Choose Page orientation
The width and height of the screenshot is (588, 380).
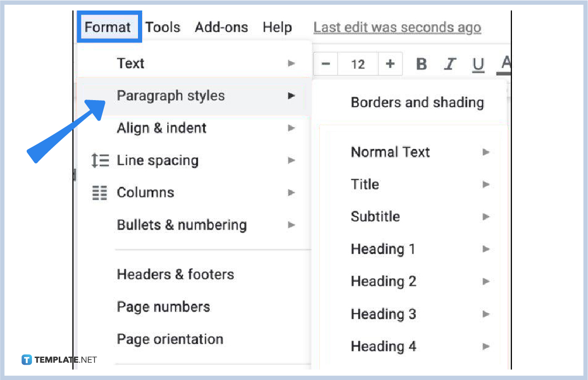pyautogui.click(x=170, y=339)
